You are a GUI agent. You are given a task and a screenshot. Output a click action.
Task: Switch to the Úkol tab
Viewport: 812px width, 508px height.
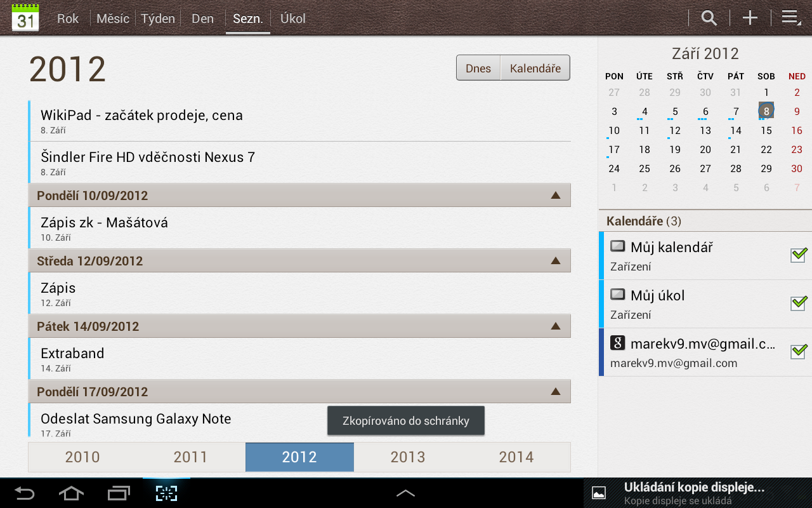(x=293, y=18)
